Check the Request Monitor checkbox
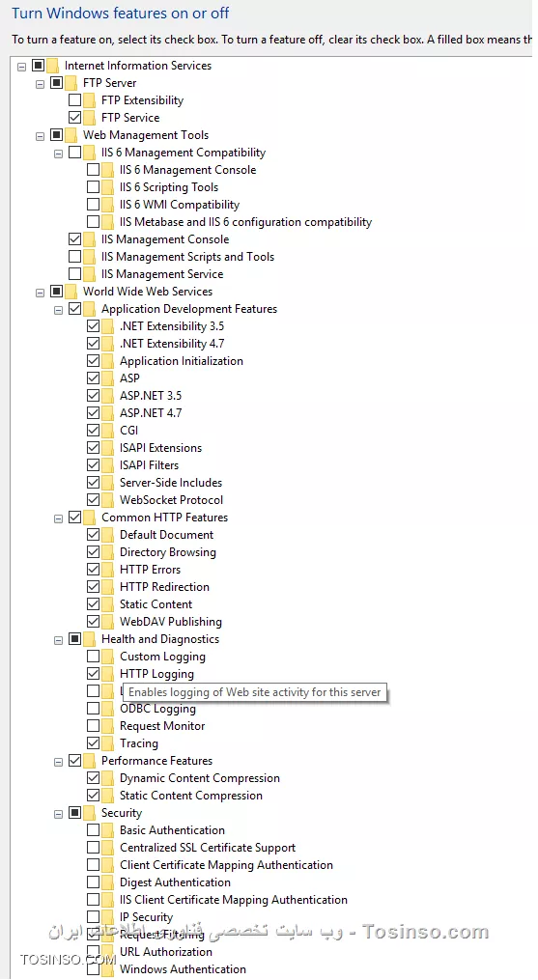Viewport: 538px width, 980px height. pos(93,726)
